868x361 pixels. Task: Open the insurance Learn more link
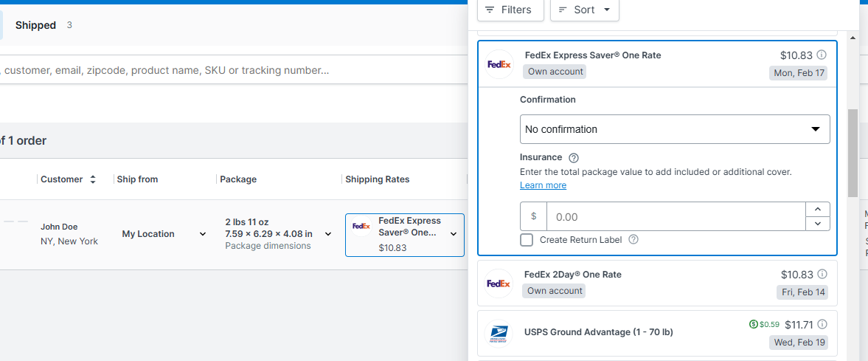tap(543, 185)
